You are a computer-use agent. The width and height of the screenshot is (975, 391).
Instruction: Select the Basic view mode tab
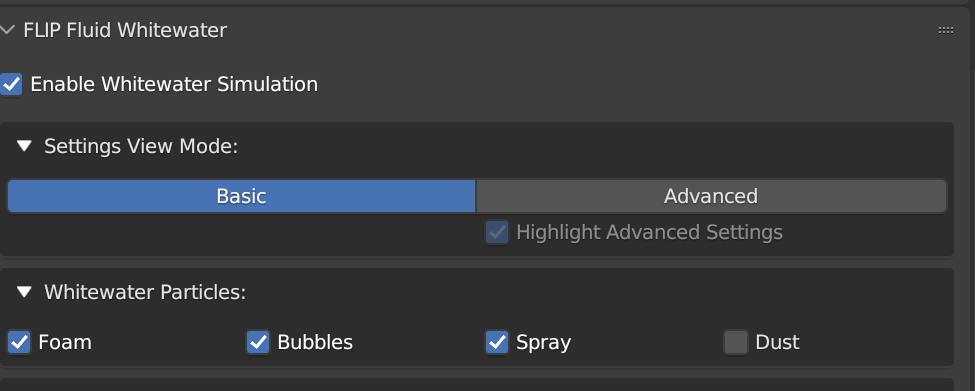tap(241, 196)
